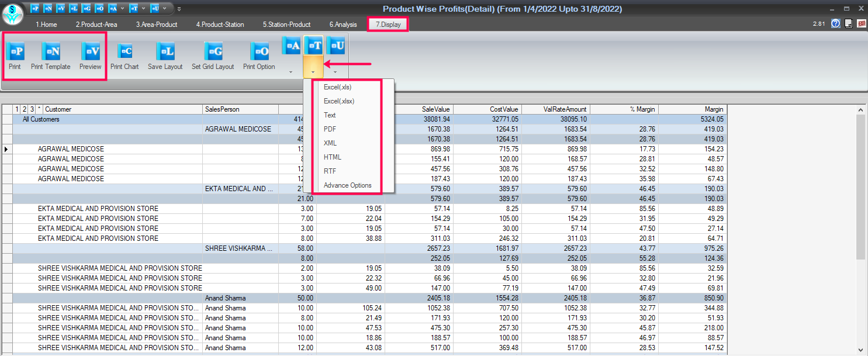This screenshot has width=868, height=356.
Task: Click group level 2 button in grid header
Action: pyautogui.click(x=25, y=109)
